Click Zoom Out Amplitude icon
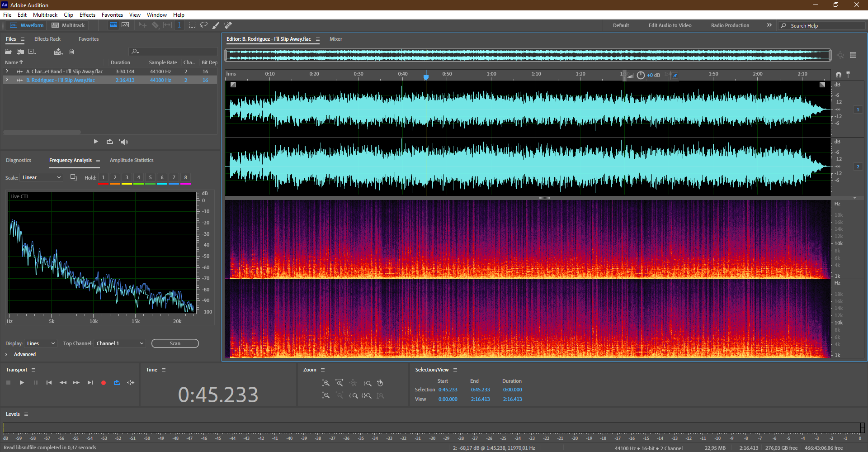This screenshot has height=452, width=868. pos(325,395)
